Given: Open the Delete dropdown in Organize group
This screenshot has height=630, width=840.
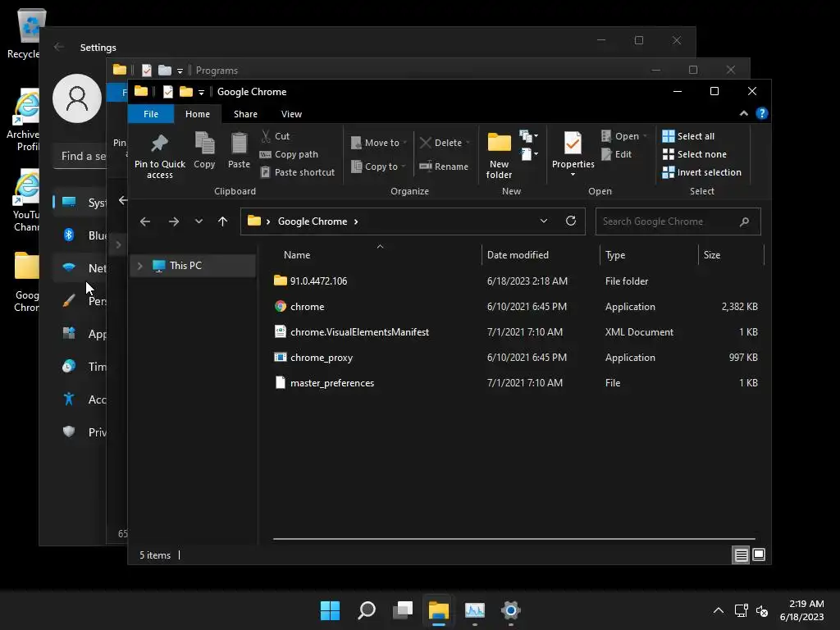Looking at the screenshot, I should click(x=445, y=143).
